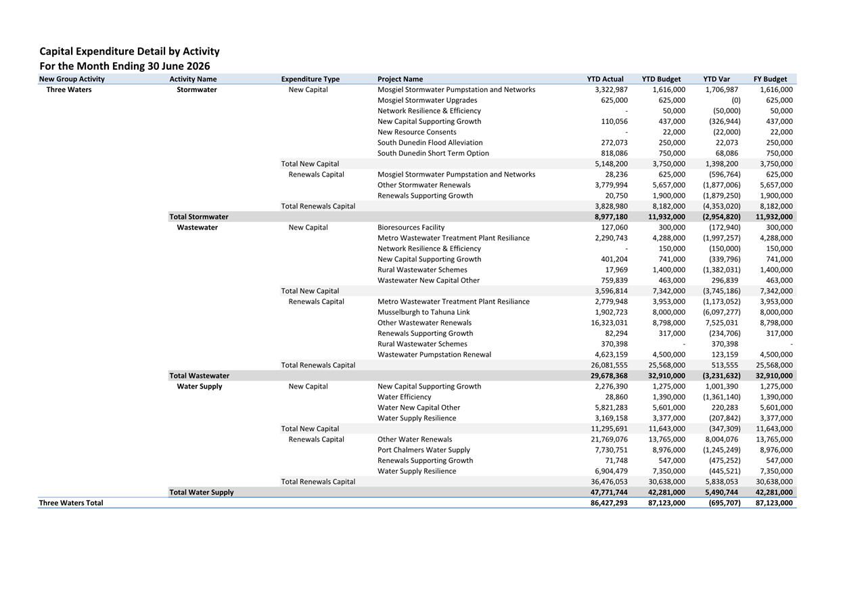868x614 pixels.
Task: Select the 'Total Stormwater' subtotal label
Action: pyautogui.click(x=199, y=217)
